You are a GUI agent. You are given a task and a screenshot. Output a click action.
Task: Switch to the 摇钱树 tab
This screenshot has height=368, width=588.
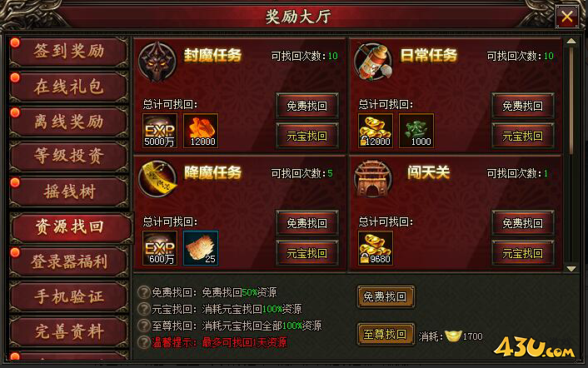(x=69, y=191)
